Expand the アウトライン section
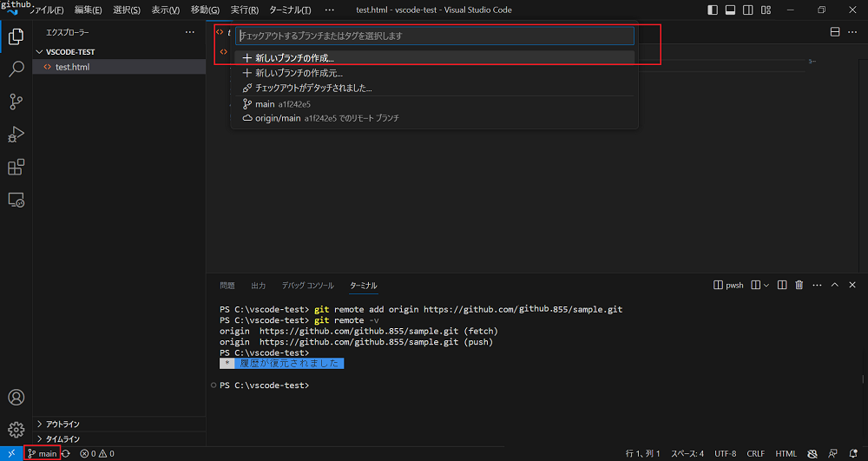 tap(62, 424)
